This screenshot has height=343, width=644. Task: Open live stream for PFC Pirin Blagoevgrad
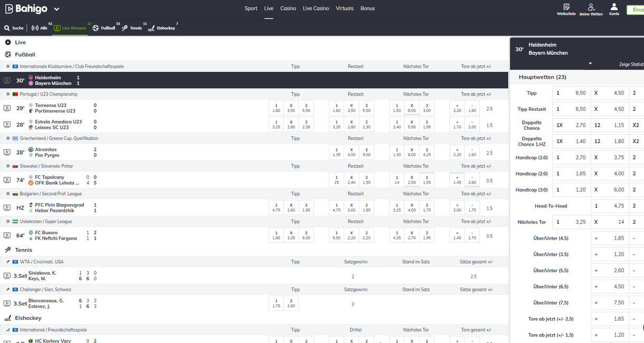coord(7,207)
